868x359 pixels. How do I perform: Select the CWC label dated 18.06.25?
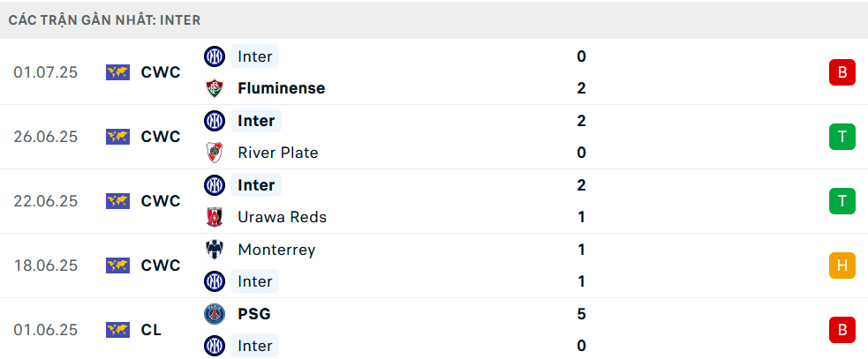pos(161,266)
